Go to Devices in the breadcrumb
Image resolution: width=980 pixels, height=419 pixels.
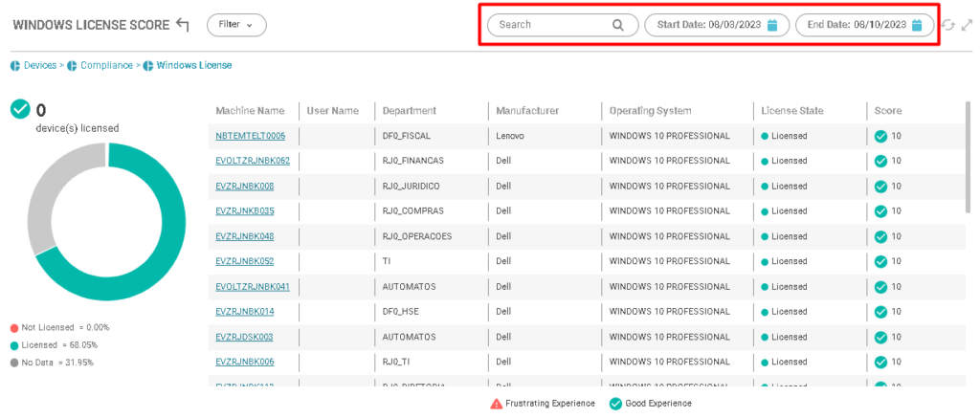click(x=39, y=65)
